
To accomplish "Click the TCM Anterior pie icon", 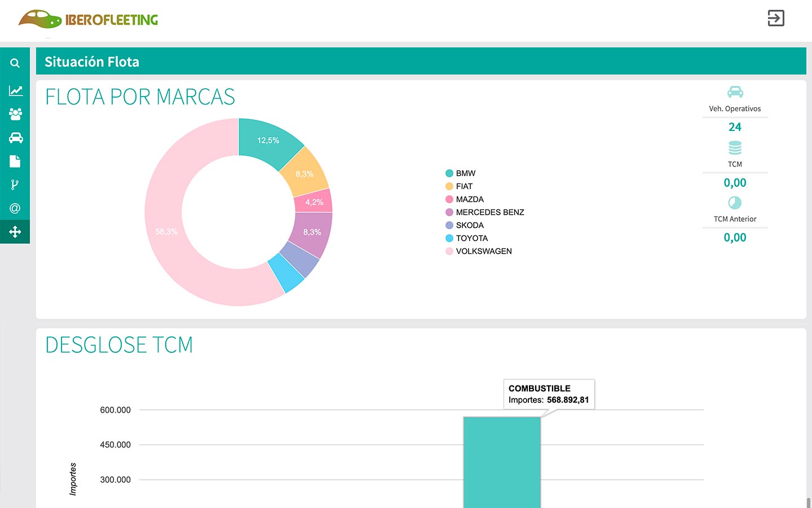I will click(735, 203).
